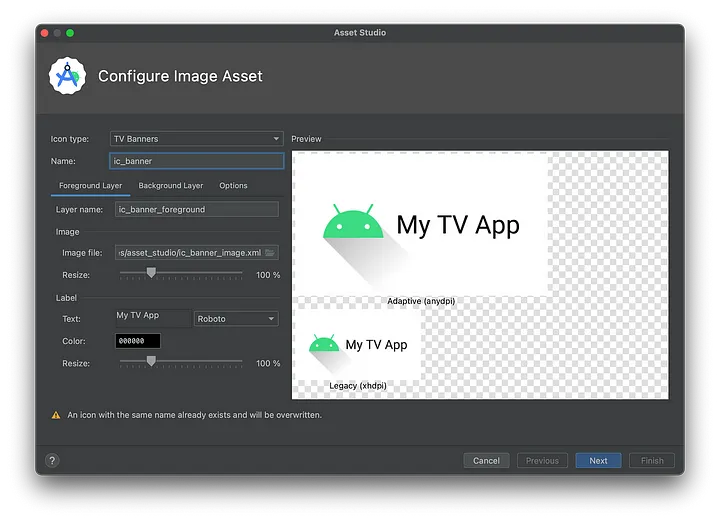Click the Label Resize slider handle
The image size is (720, 522).
pyautogui.click(x=151, y=361)
